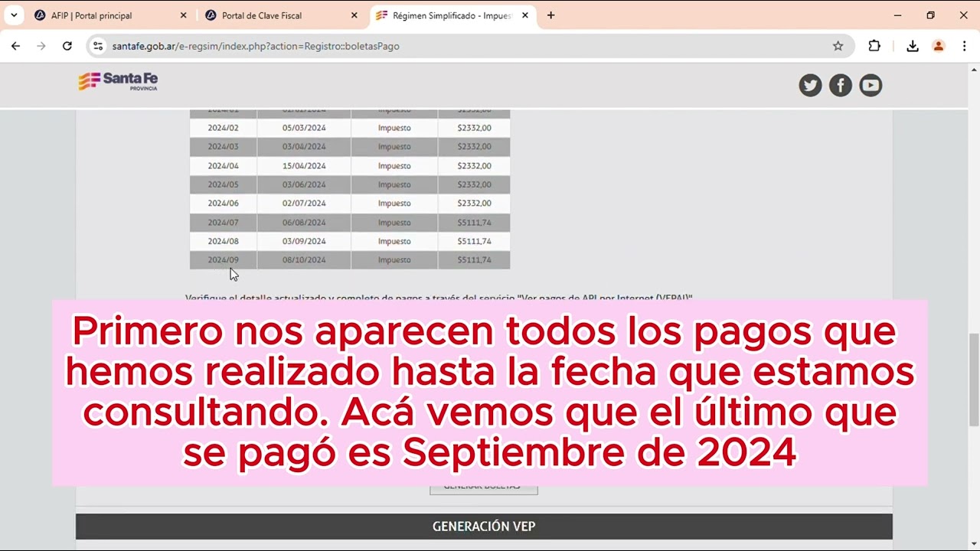The image size is (980, 551).
Task: Click payment date 05/03/2024
Action: pos(304,128)
